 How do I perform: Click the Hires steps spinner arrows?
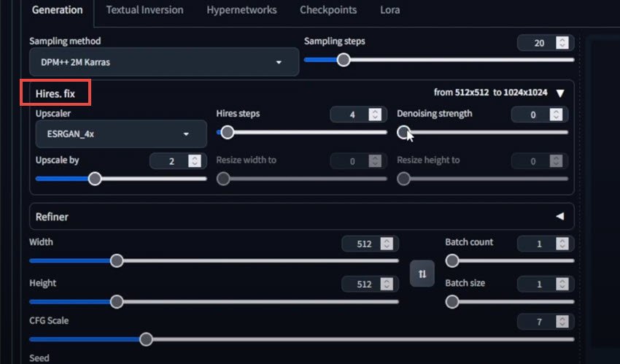[375, 115]
